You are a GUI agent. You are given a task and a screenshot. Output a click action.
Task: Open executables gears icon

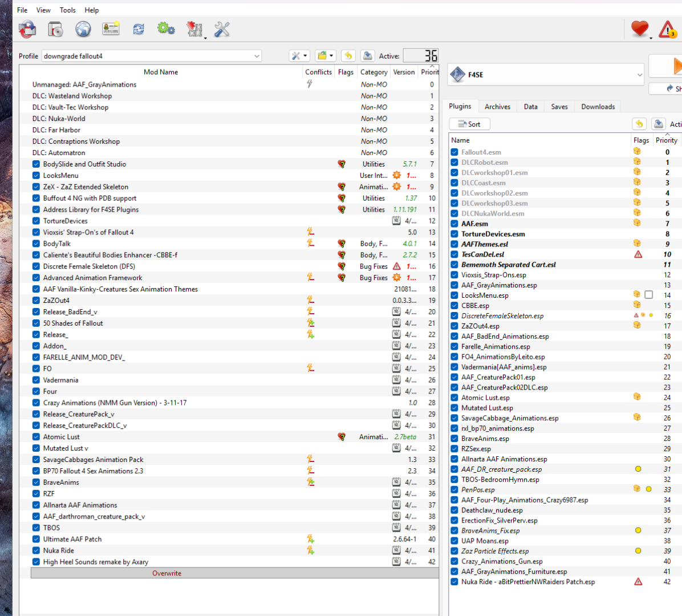pyautogui.click(x=166, y=29)
